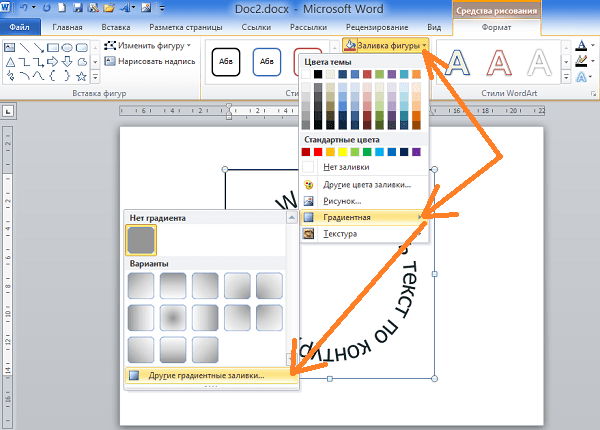600x430 pixels.
Task: Click the Draw Text Box icon
Action: 110,61
